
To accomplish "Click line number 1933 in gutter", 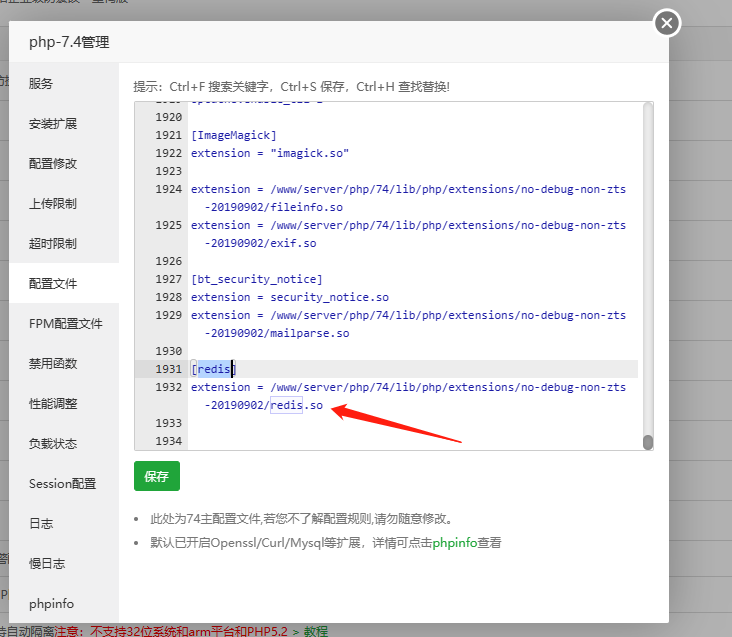I will (169, 423).
